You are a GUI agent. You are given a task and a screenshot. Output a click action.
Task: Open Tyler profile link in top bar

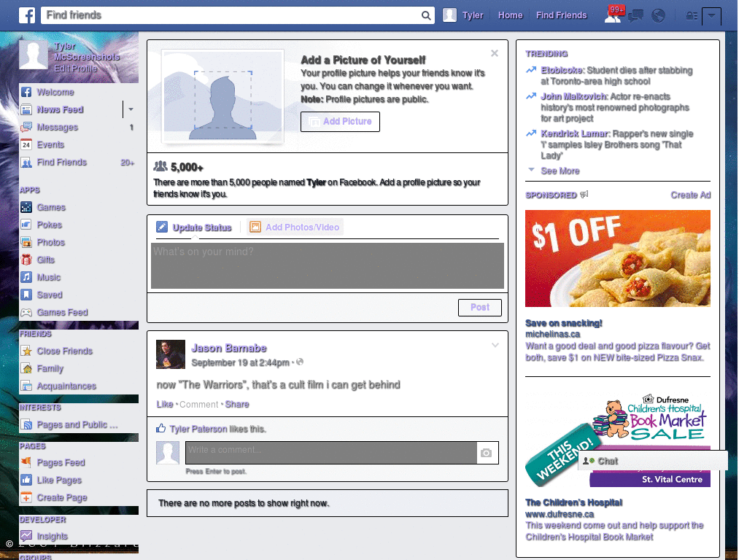[473, 15]
